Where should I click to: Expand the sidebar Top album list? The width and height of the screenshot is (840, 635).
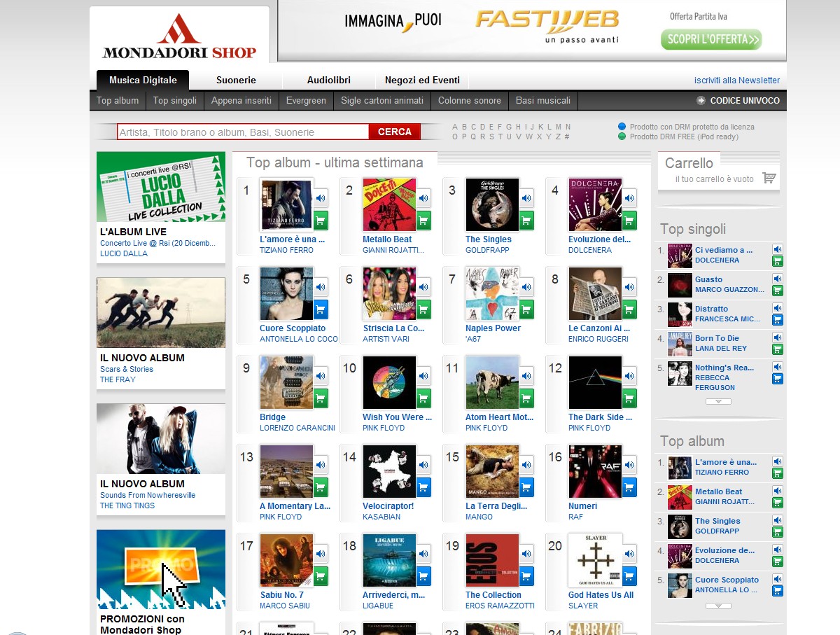coord(718,606)
